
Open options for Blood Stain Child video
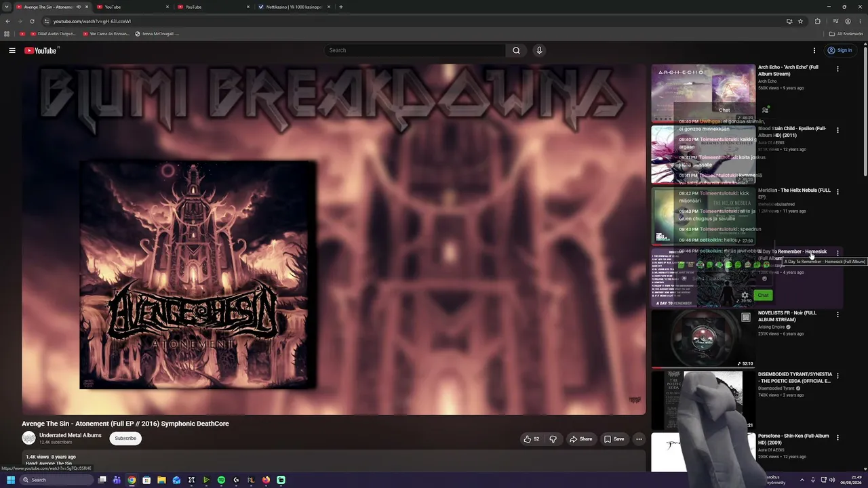click(x=837, y=130)
